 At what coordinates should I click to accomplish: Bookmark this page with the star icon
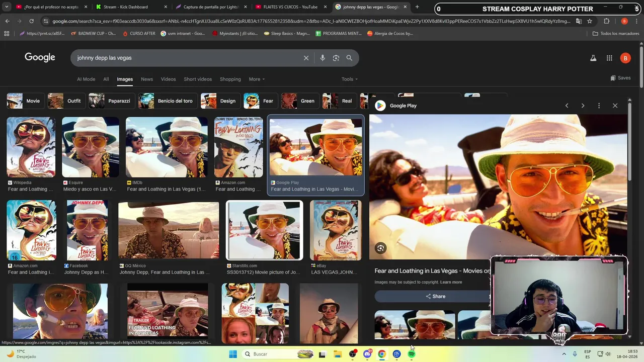click(590, 21)
